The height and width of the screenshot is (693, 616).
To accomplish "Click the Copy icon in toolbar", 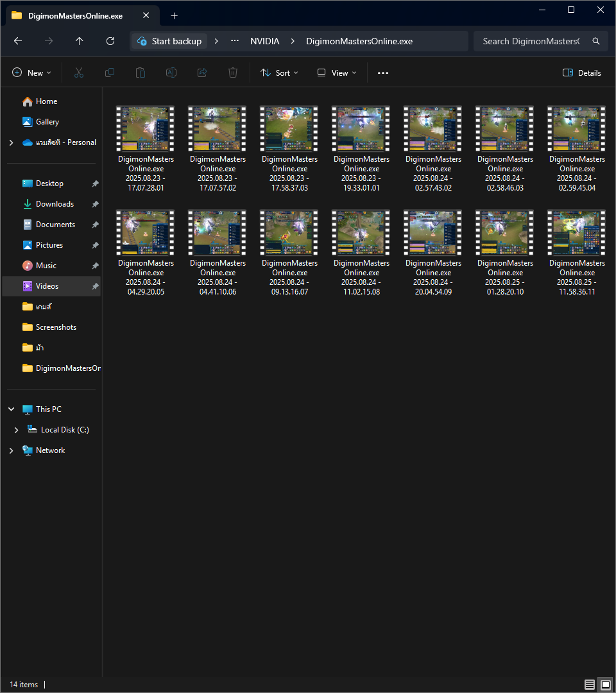I will pos(110,73).
